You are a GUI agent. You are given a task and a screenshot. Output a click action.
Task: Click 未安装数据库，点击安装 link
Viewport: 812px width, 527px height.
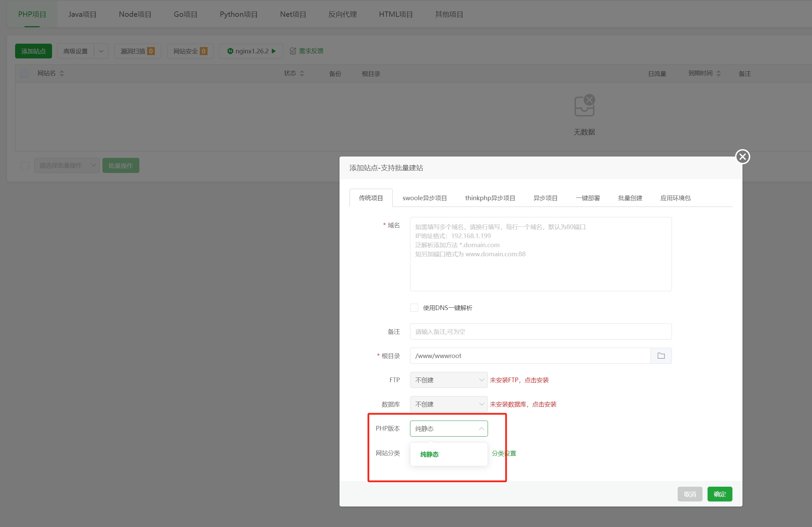(x=523, y=404)
